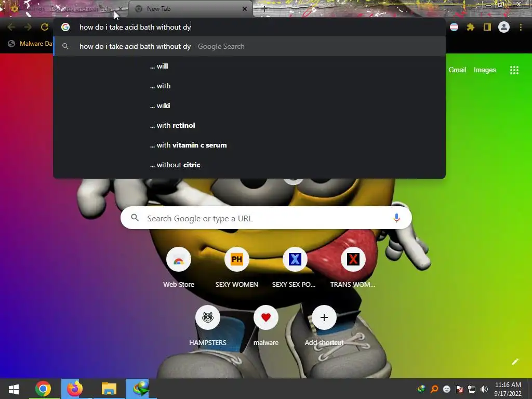Select the '... will' suggestion

[249, 66]
